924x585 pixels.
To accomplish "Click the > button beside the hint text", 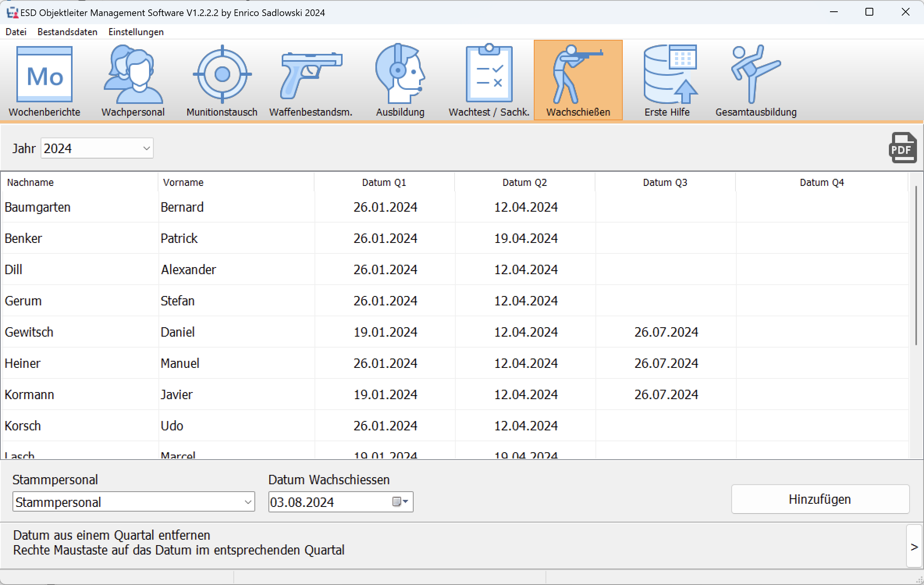I will [x=914, y=547].
